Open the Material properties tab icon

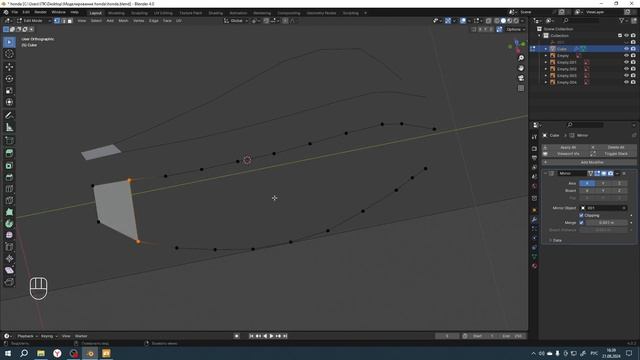coord(534,266)
